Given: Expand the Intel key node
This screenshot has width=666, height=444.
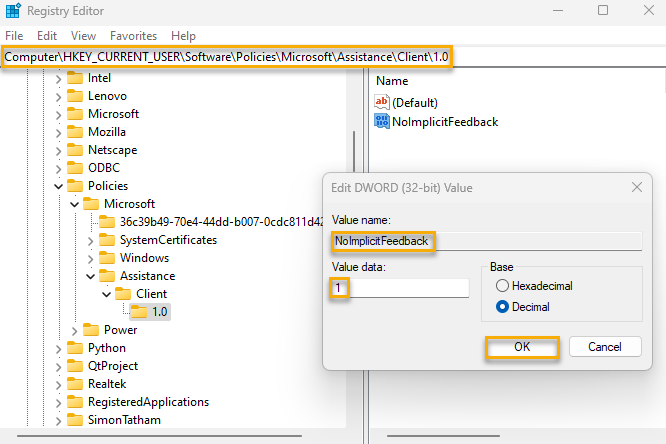Looking at the screenshot, I should coord(58,78).
